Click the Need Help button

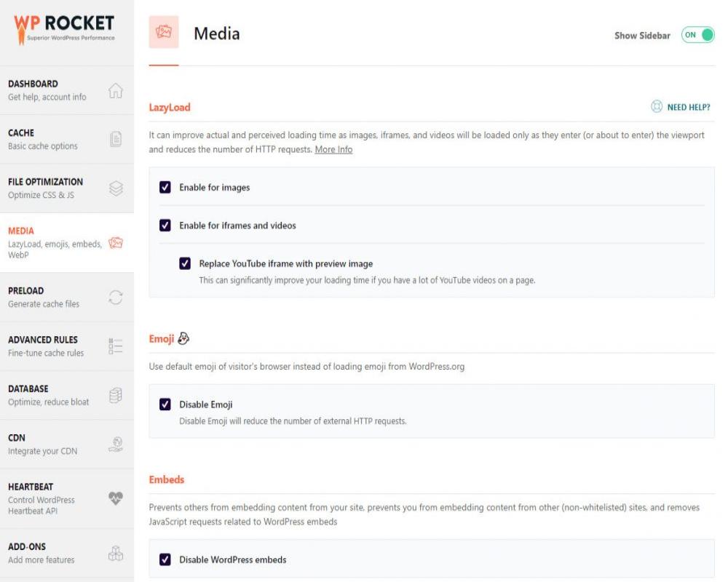(681, 107)
